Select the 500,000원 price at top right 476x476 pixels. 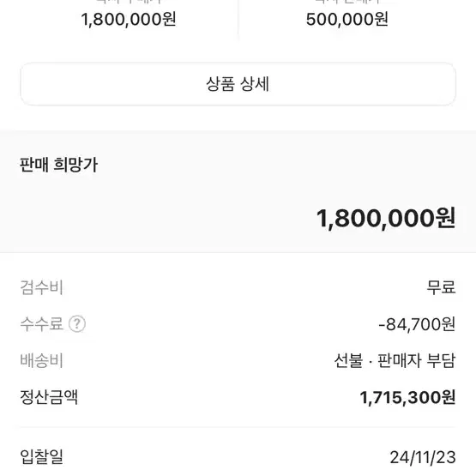347,20
